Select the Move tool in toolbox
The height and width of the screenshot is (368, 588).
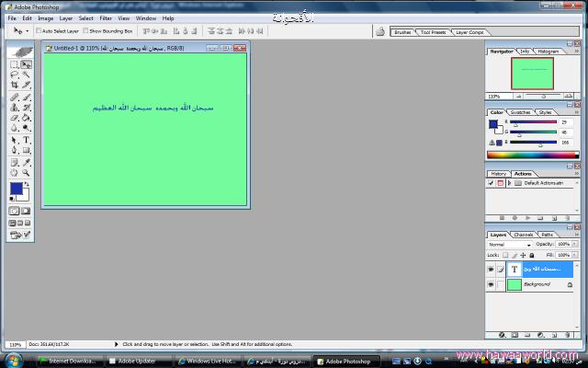click(x=26, y=64)
